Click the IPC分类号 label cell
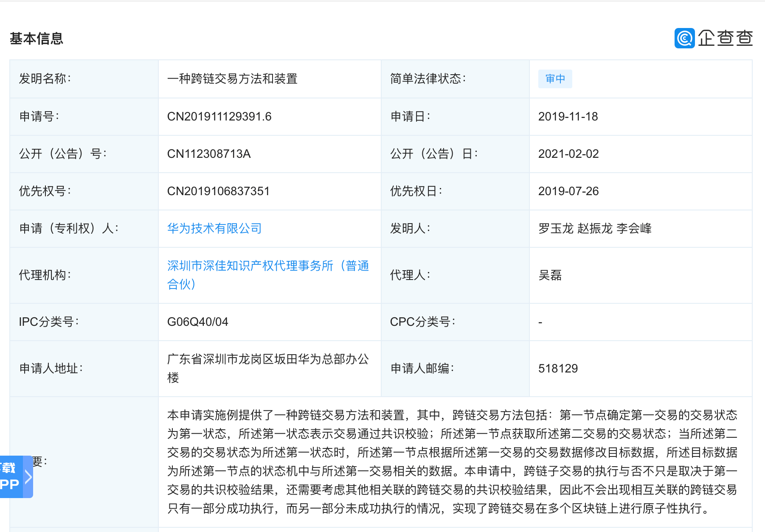The width and height of the screenshot is (765, 532). 84,322
